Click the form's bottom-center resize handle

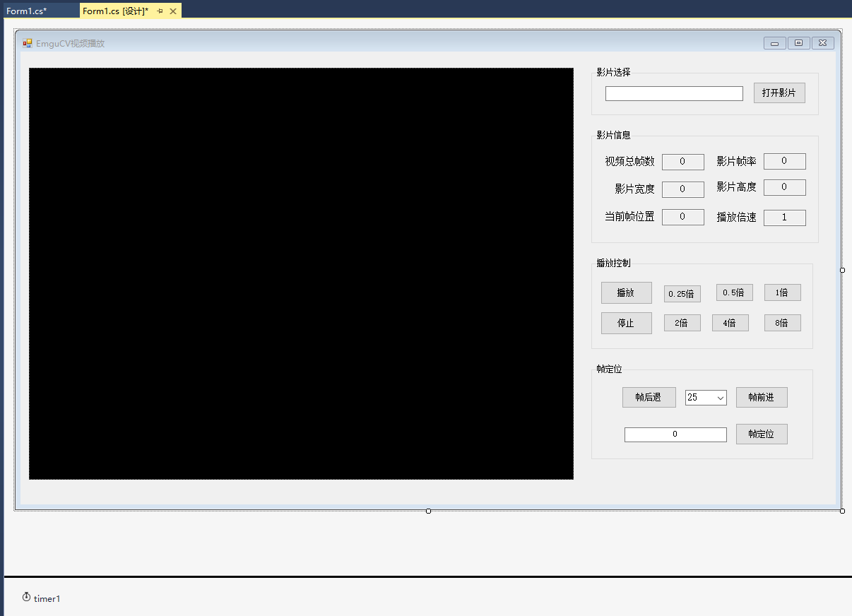pyautogui.click(x=428, y=511)
